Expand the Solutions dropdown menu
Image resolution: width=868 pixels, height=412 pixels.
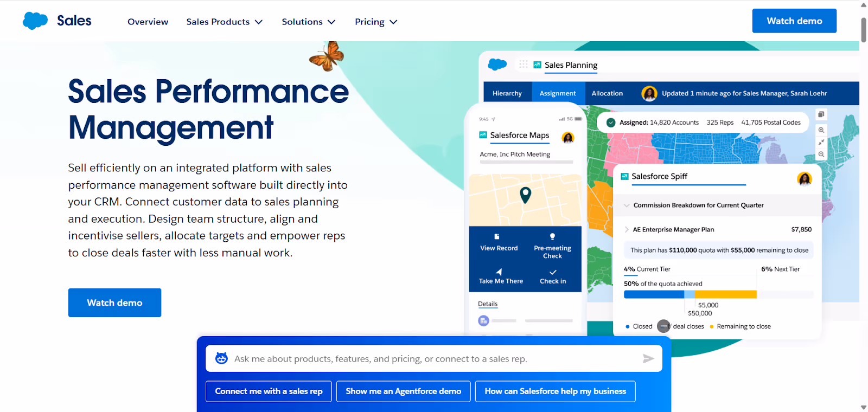pos(308,22)
